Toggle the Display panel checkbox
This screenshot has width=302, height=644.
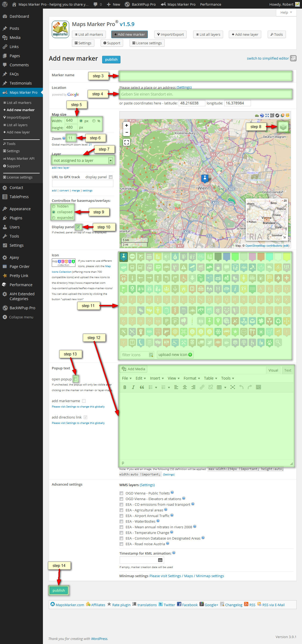pyautogui.click(x=78, y=227)
